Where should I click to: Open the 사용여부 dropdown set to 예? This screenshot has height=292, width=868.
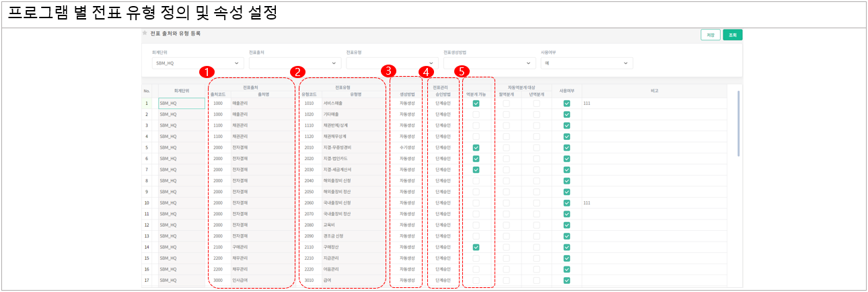pos(586,63)
